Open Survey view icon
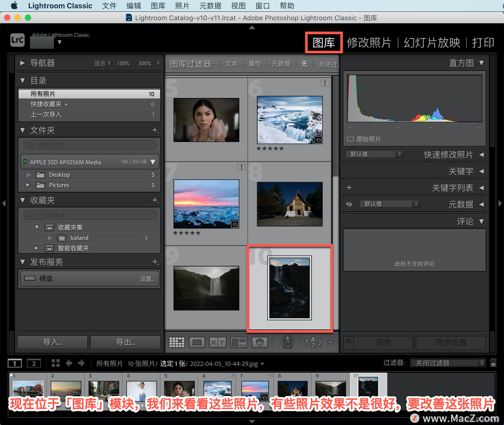Screen dimensions: 504x425 (x=238, y=342)
